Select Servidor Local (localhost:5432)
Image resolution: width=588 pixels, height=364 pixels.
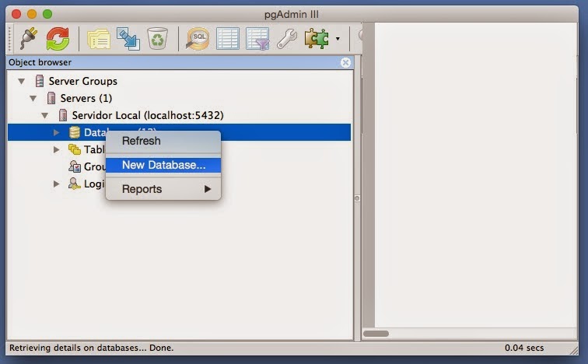pos(148,115)
